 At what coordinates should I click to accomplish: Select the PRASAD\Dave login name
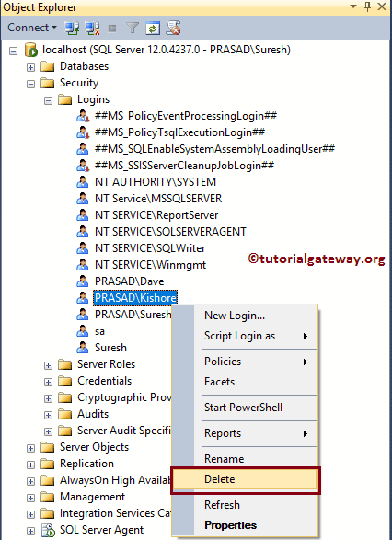coord(129,281)
